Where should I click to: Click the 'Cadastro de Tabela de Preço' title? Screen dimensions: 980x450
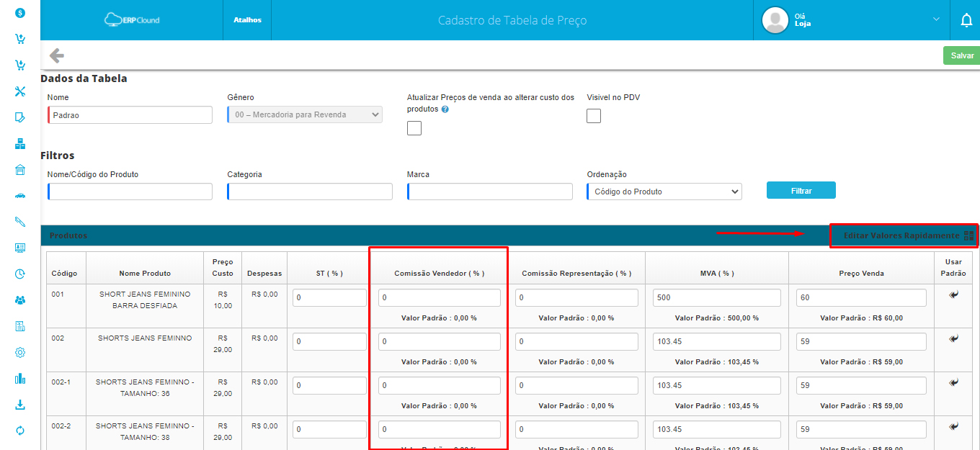(x=512, y=20)
